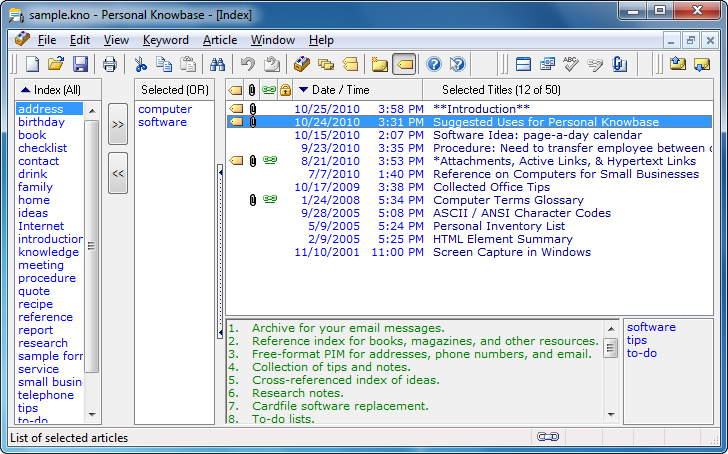Redo with the clipboard arrow icon
Image resolution: width=728 pixels, height=454 pixels.
[272, 64]
